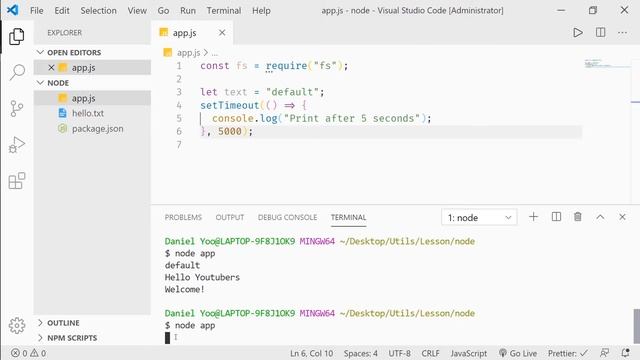The width and height of the screenshot is (640, 360).
Task: Open the Run menu
Action: pos(188,11)
